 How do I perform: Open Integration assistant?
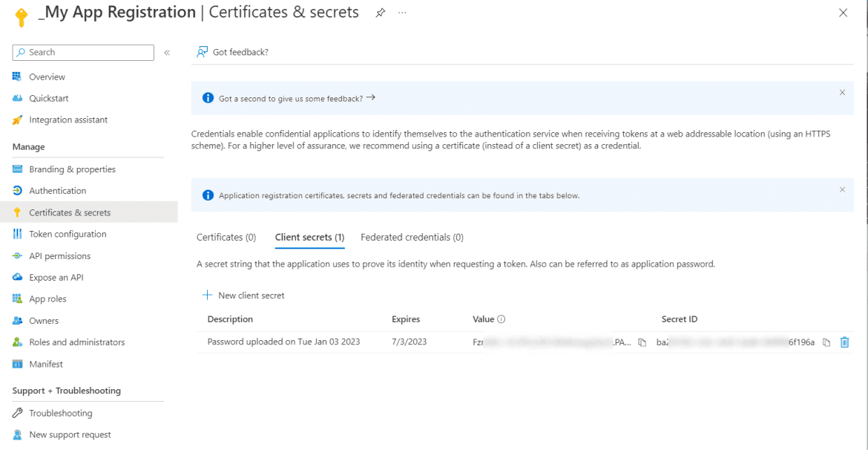tap(68, 120)
